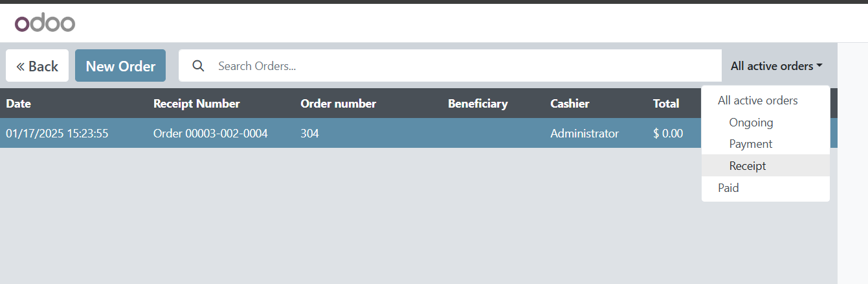Click the magnifying glass search icon
Image resolution: width=868 pixels, height=284 pixels.
click(199, 65)
